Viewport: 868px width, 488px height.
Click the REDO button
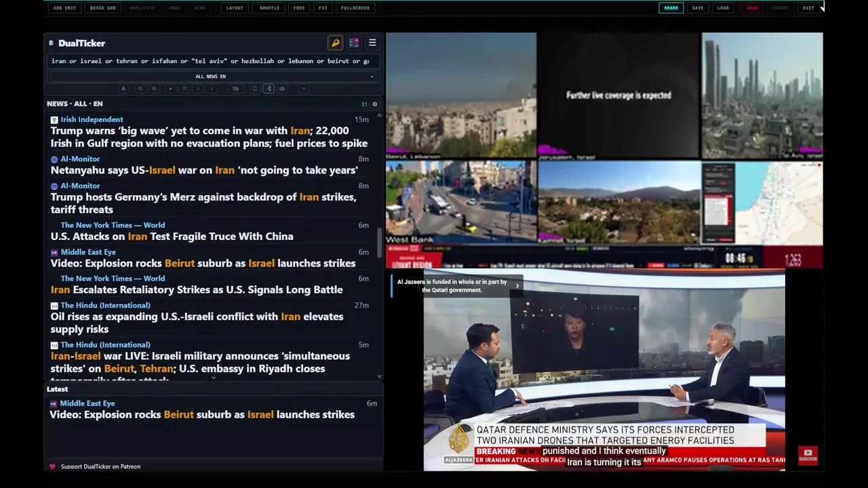200,8
